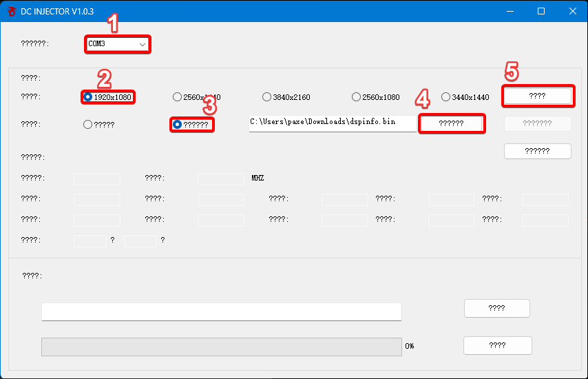Viewport: 588px width, 379px height.
Task: Click the DC INJECTOR dragon icon in title bar
Action: [x=12, y=11]
